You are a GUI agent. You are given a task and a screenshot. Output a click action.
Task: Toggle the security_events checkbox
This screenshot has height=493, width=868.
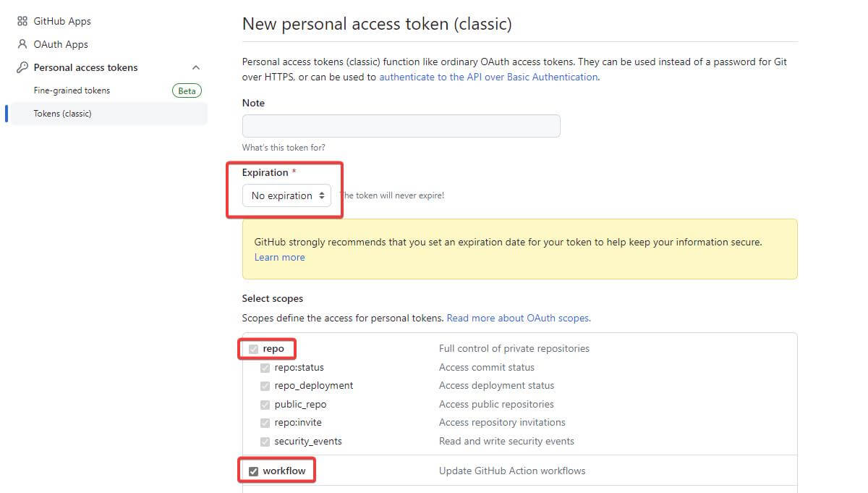coord(265,442)
